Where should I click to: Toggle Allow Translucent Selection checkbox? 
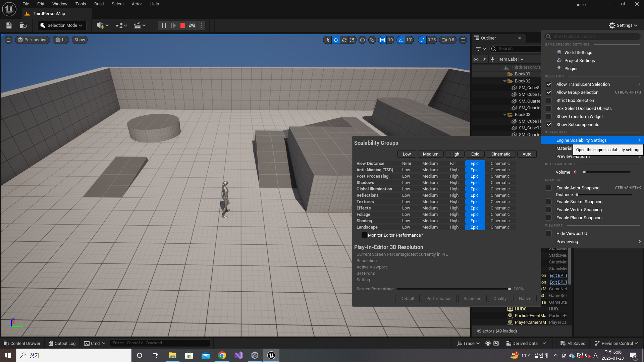(x=549, y=84)
